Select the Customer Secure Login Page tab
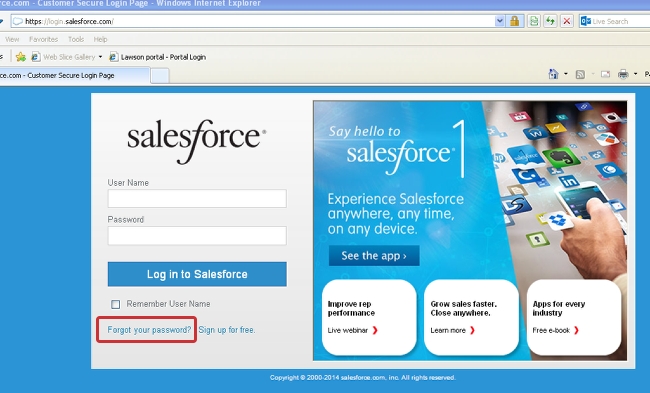 [74, 75]
